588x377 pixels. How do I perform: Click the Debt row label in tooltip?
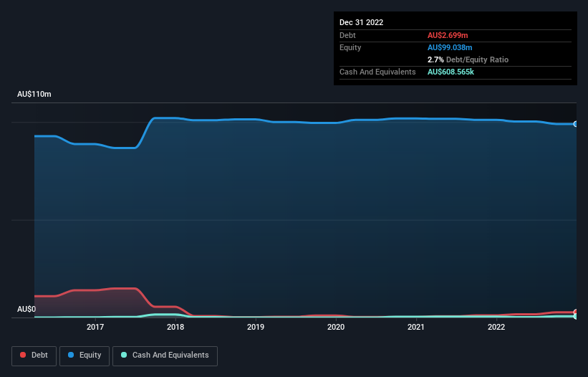(347, 35)
